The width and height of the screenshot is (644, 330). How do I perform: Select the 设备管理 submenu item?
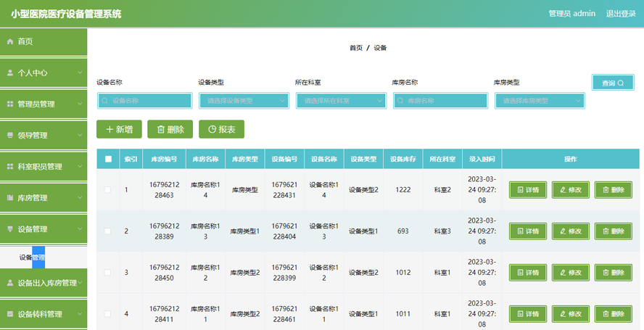(44, 257)
